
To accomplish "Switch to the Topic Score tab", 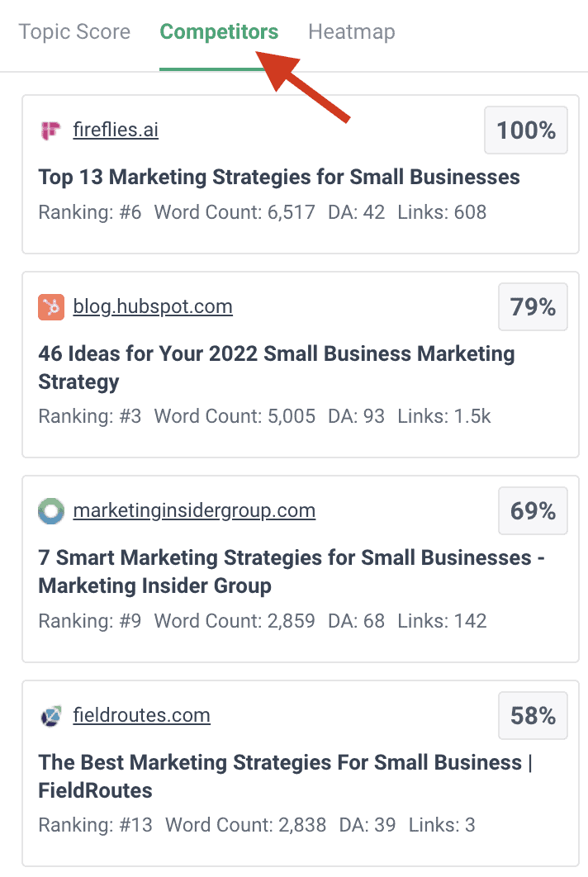I will (74, 32).
